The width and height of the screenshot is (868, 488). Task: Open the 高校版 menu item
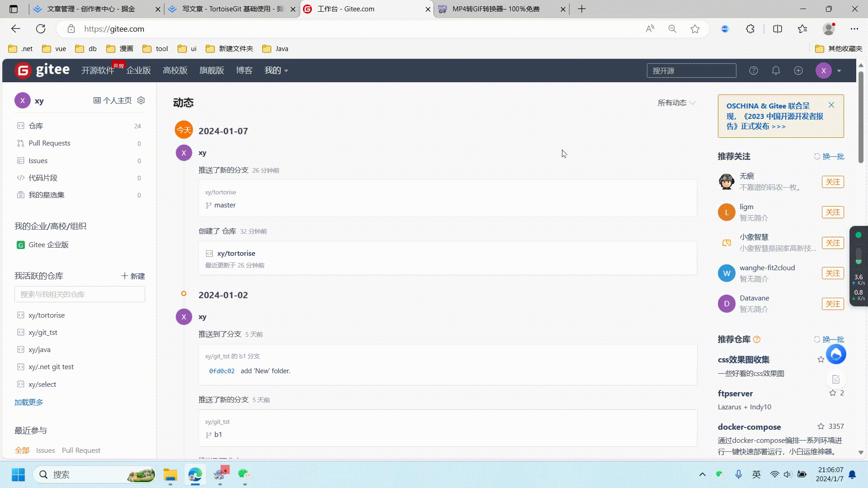coord(175,70)
